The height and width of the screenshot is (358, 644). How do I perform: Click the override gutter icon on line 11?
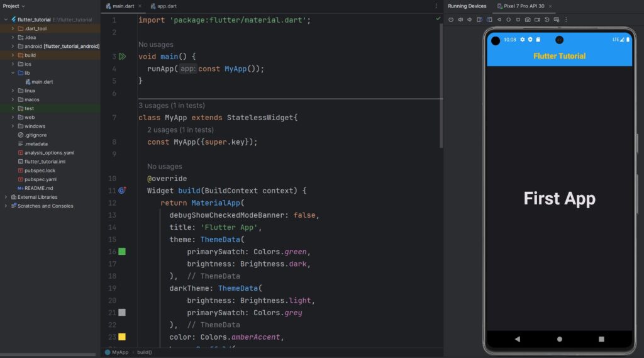click(122, 190)
